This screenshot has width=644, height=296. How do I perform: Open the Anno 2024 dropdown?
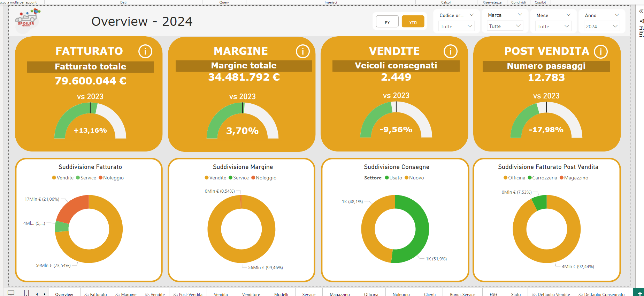(602, 26)
